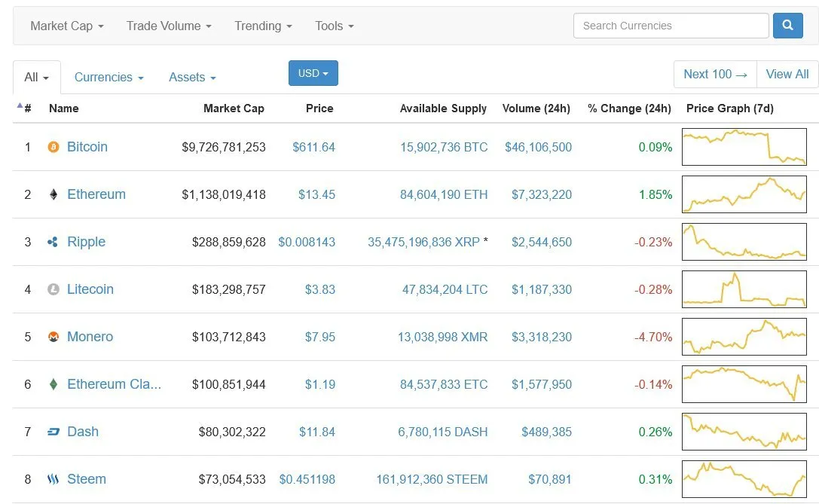Screen dimensions: 819x504
Task: Open Ripple's 7-day price graph
Action: 744,242
